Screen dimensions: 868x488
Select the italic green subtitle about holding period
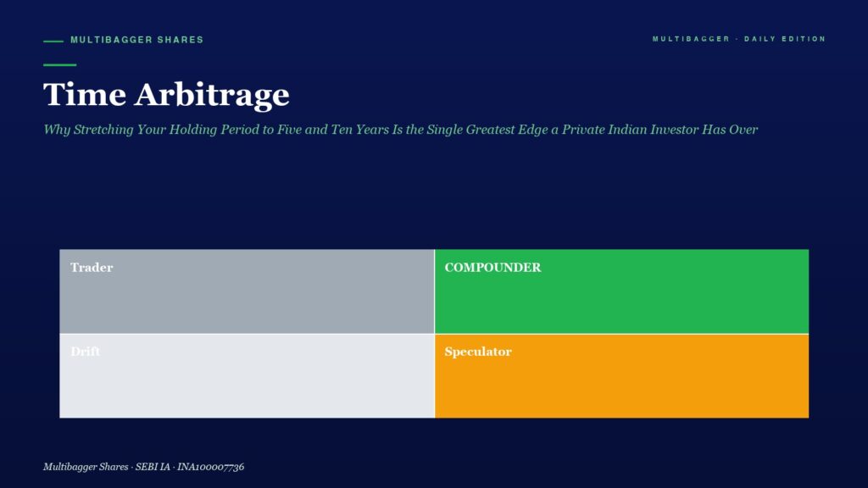point(400,130)
